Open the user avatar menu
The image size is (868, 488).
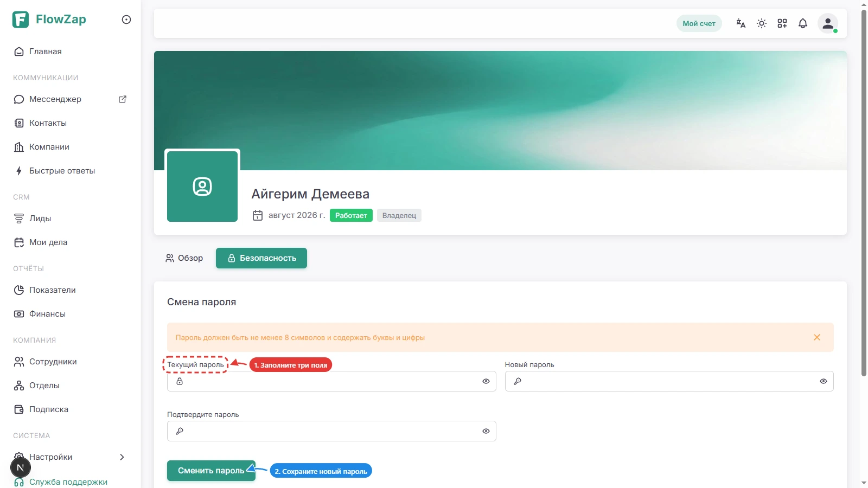pos(828,23)
